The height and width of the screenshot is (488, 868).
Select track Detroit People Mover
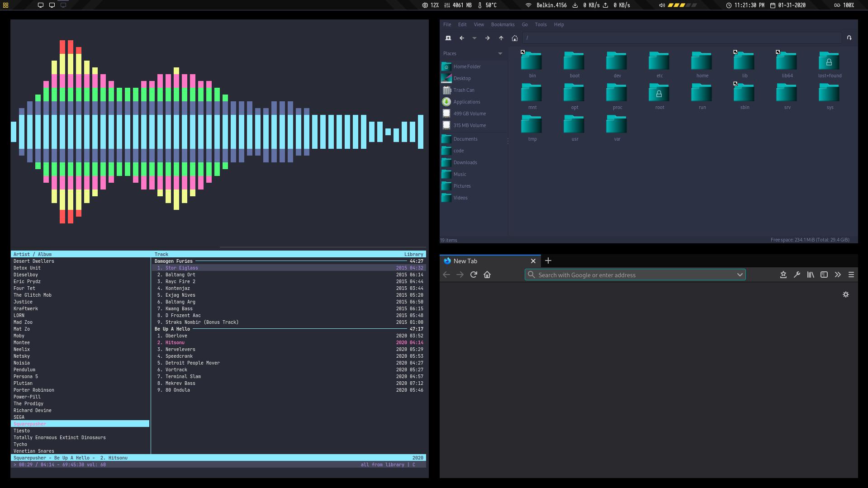point(289,363)
